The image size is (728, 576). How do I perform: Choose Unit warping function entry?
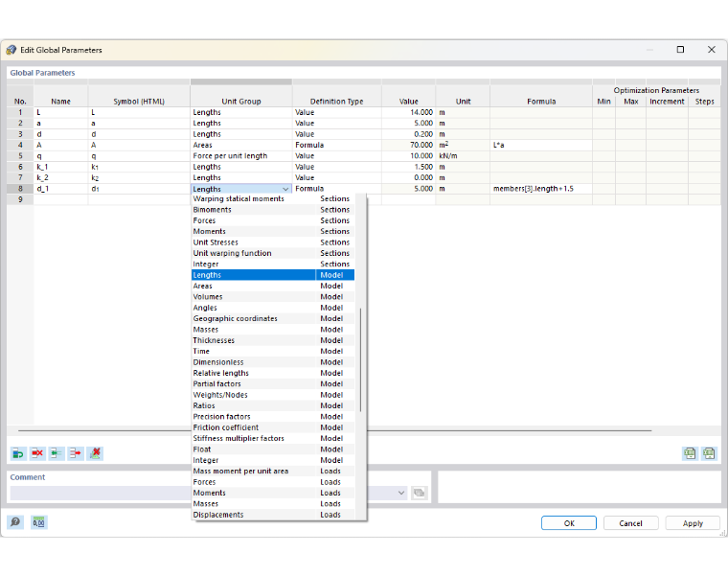[x=273, y=253]
